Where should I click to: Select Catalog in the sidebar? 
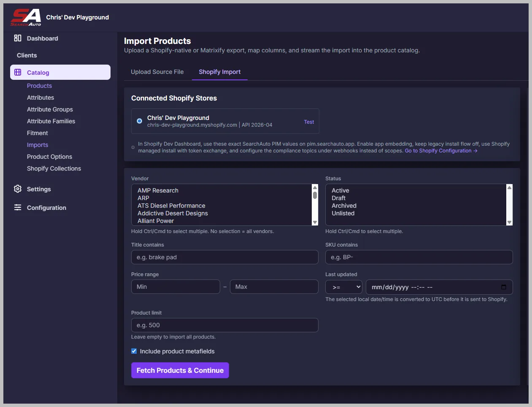pyautogui.click(x=60, y=72)
